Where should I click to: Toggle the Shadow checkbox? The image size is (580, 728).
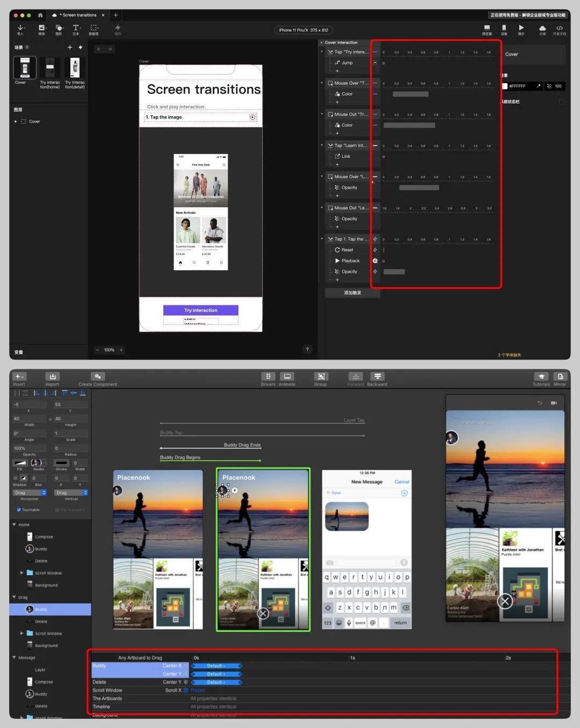coord(15,478)
